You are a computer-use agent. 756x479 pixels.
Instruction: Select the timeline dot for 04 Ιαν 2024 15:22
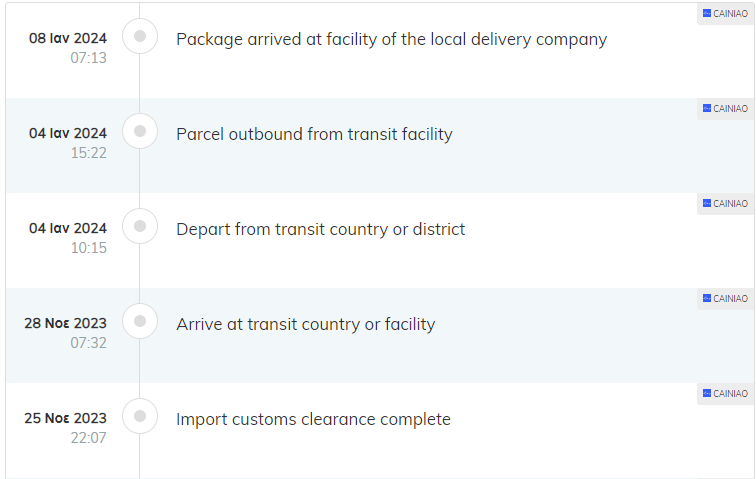(140, 131)
